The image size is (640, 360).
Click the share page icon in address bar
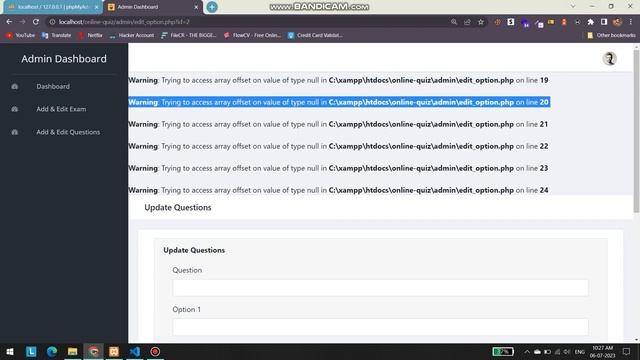coord(467,22)
